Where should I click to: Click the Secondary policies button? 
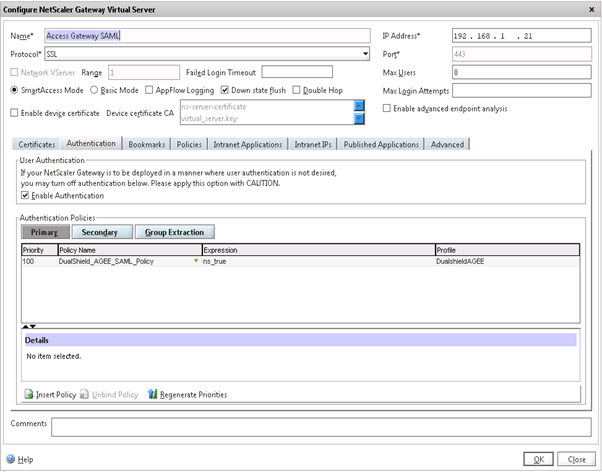click(x=100, y=232)
